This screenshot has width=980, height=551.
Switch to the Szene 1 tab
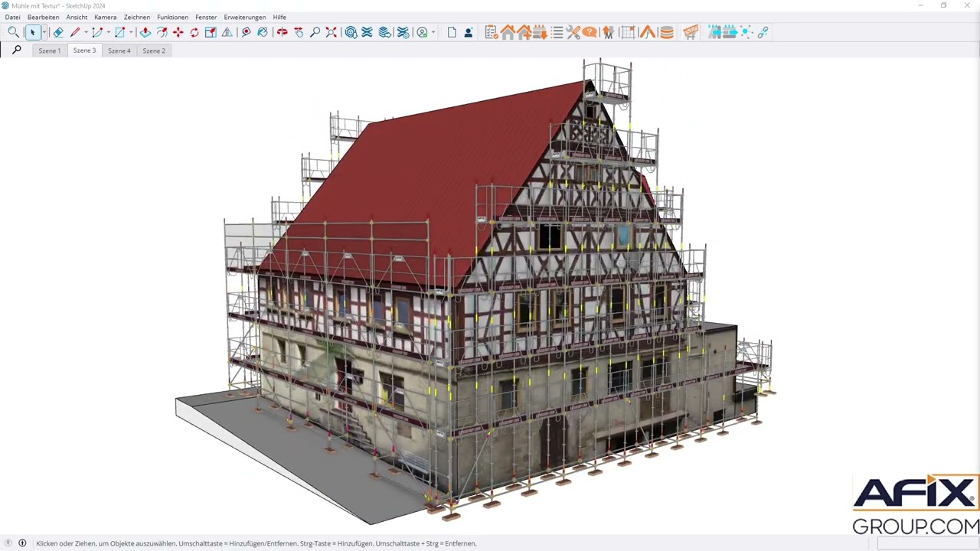coord(50,51)
